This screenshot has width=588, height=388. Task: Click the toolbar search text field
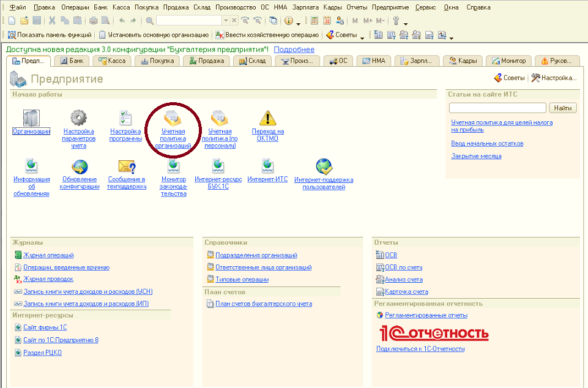189,21
